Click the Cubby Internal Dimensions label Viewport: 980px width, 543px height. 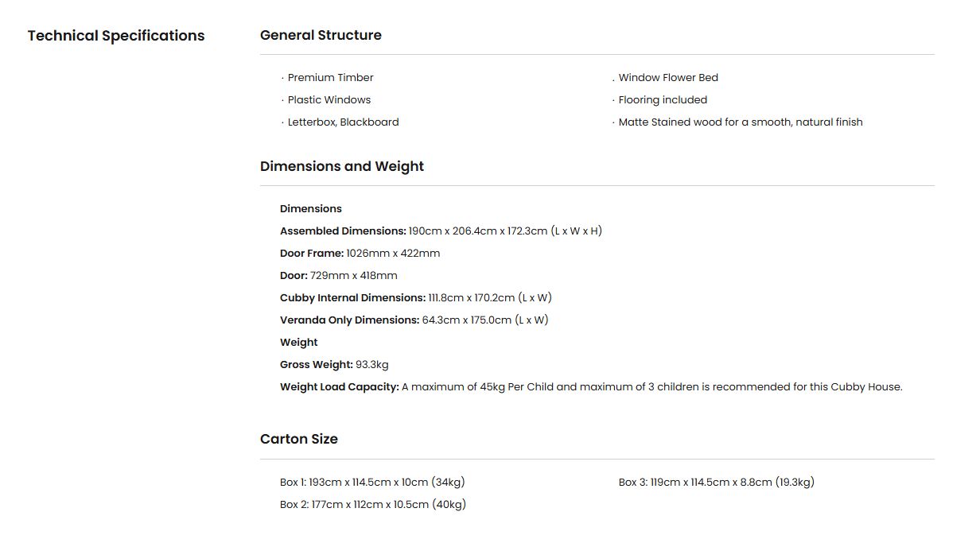point(352,298)
